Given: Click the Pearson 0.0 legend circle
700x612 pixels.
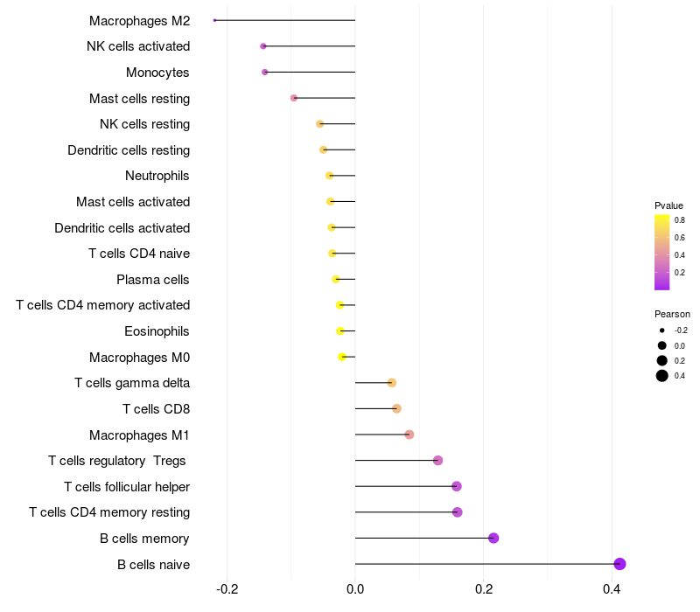Looking at the screenshot, I should [x=662, y=345].
